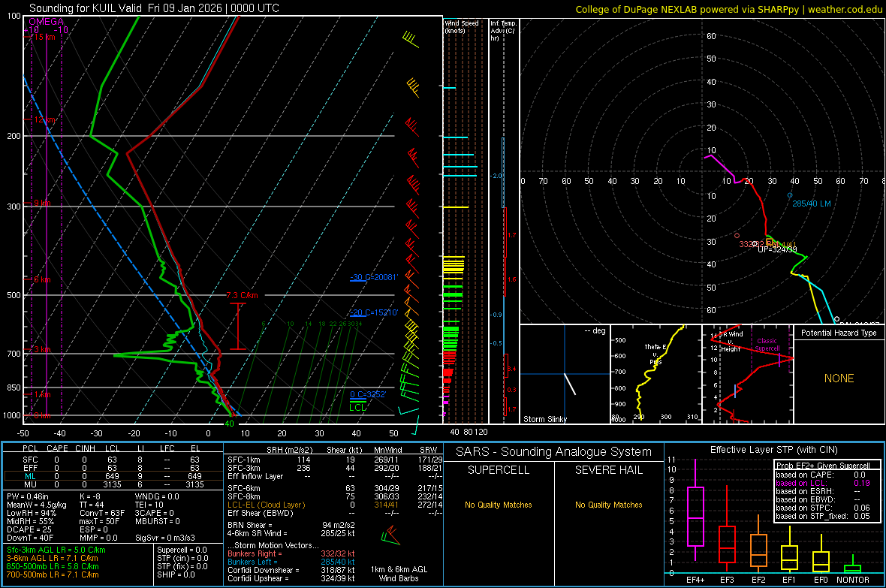Click the KUIL sounding title text
This screenshot has width=886, height=588.
(154, 8)
